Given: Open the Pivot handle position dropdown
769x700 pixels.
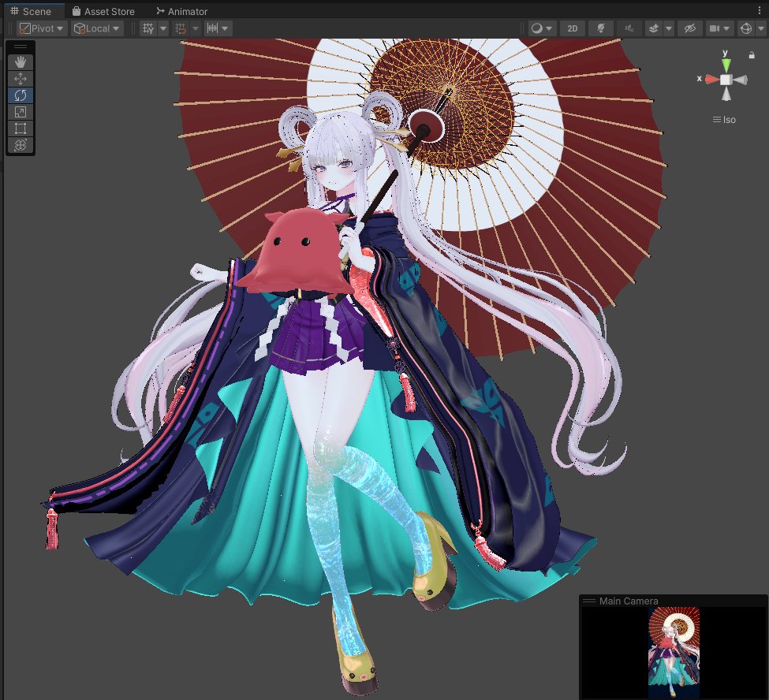Looking at the screenshot, I should [42, 28].
